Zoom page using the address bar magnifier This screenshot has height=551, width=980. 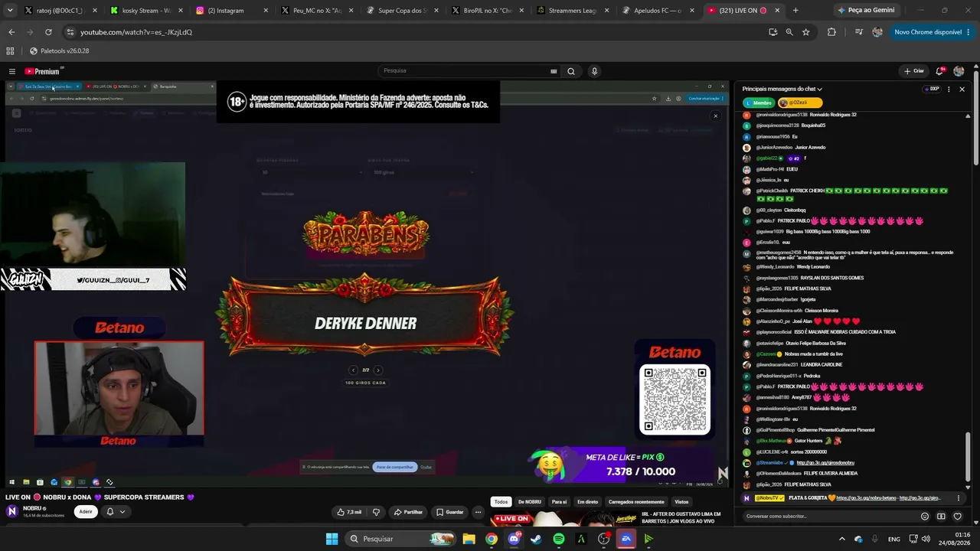pyautogui.click(x=789, y=32)
